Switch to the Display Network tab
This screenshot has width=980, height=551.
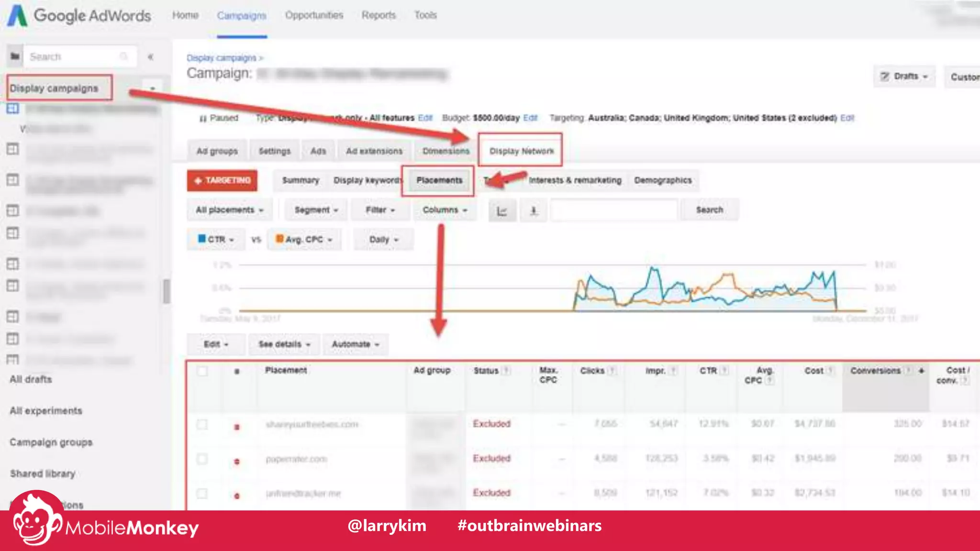point(521,151)
